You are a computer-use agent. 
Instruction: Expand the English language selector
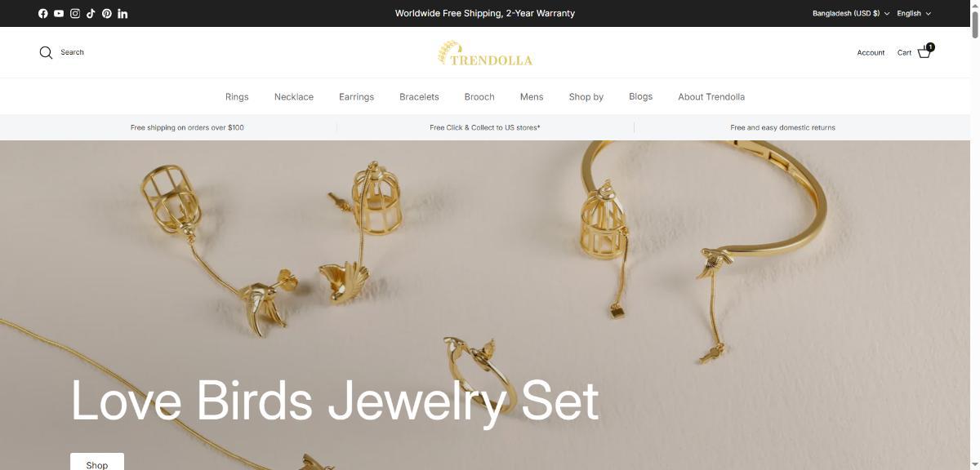click(914, 13)
